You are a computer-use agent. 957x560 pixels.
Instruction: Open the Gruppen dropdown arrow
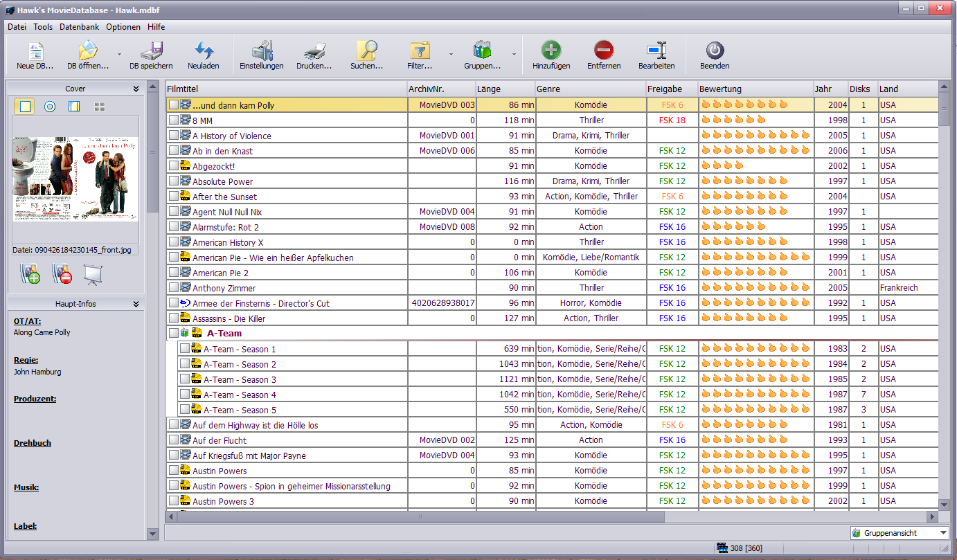click(514, 54)
